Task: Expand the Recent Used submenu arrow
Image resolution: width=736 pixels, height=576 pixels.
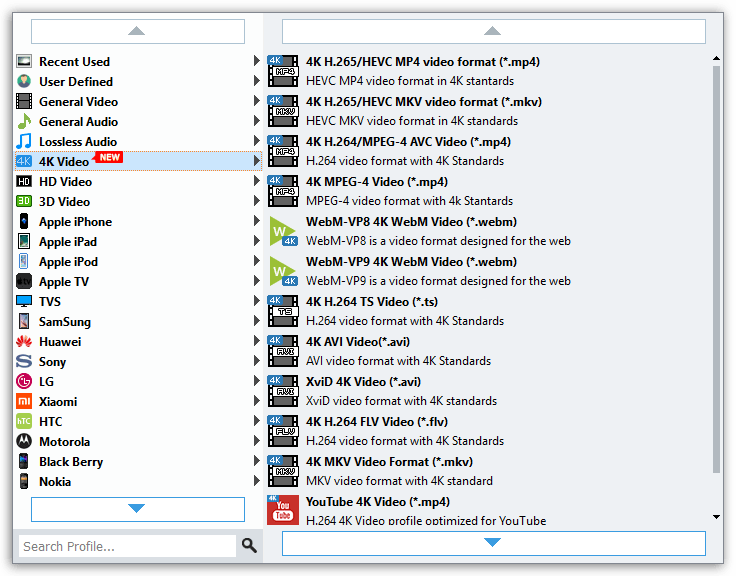Action: click(256, 61)
